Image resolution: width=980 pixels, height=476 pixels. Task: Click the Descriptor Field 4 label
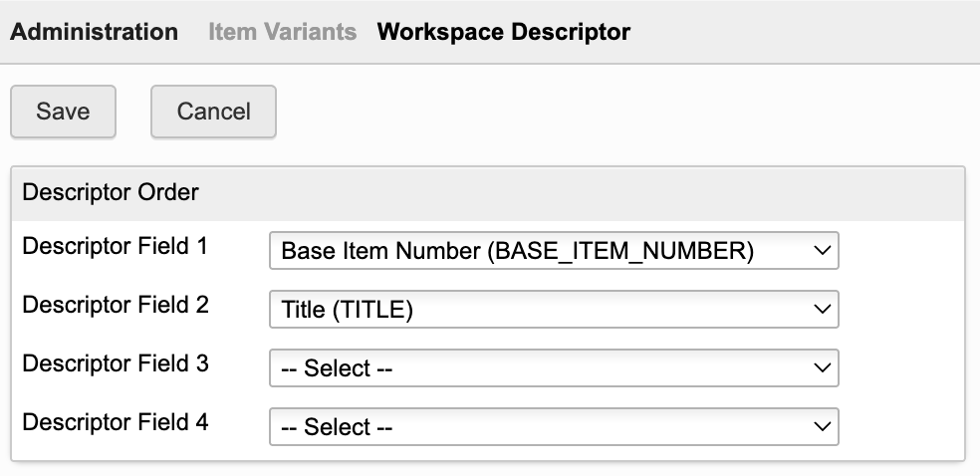116,422
